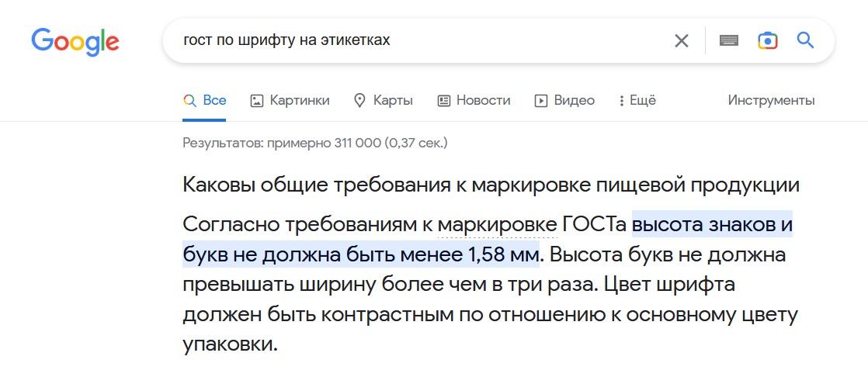
Task: Click the three-dot icon beside Ещё
Action: [x=622, y=101]
